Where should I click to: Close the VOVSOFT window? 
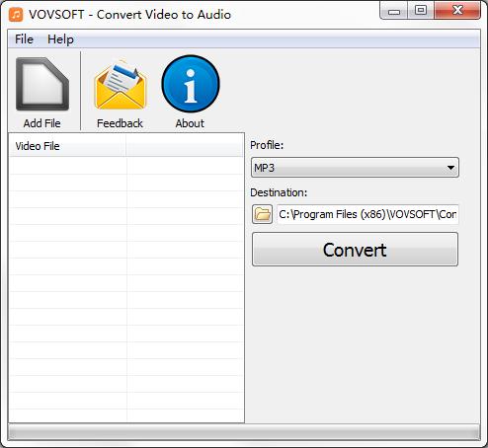coord(457,11)
